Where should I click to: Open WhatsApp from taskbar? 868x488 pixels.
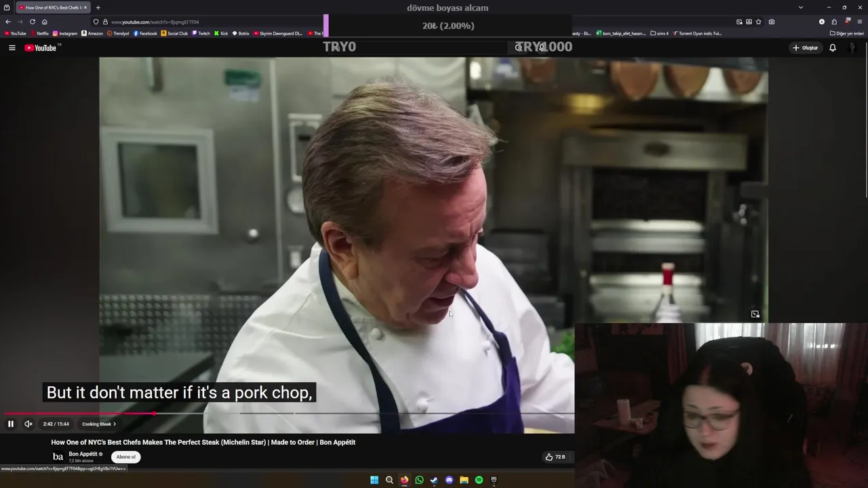tap(419, 480)
